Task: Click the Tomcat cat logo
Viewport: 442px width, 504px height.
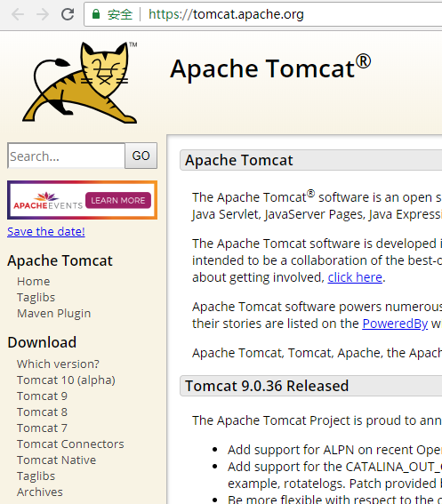Action: [80, 83]
